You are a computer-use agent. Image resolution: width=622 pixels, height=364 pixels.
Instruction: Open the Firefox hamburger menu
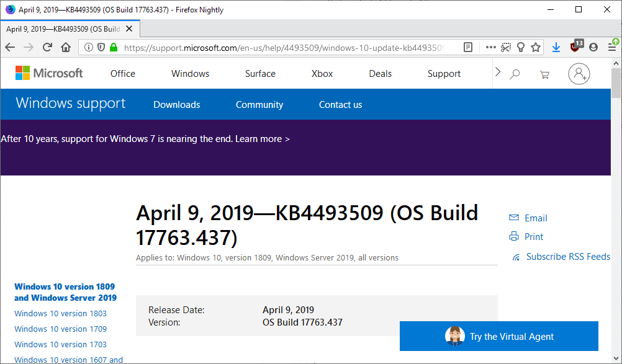[x=613, y=47]
